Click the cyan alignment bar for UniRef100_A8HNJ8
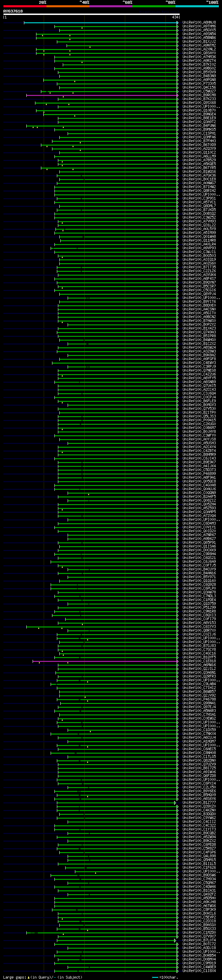Viewport: 222px width, 980px height. point(101,23)
